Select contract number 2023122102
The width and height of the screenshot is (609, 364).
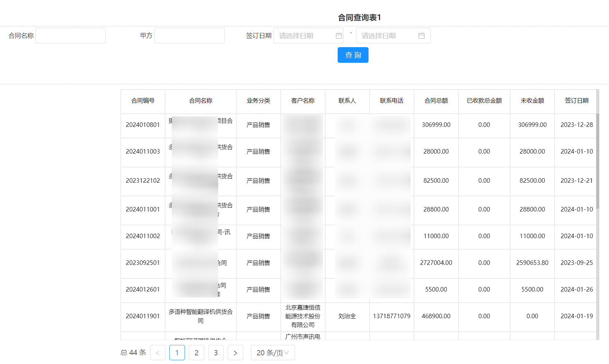143,181
